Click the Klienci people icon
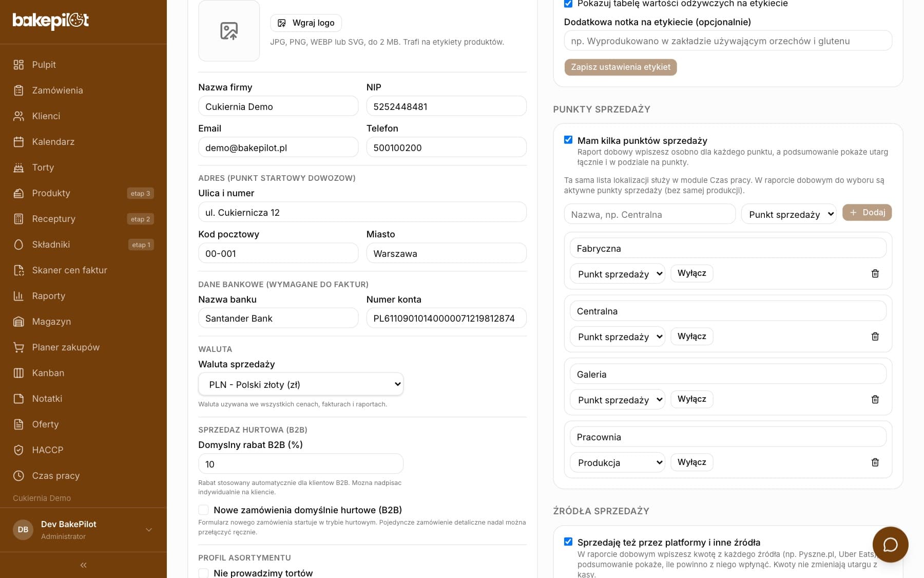This screenshot has width=924, height=578. [x=18, y=116]
